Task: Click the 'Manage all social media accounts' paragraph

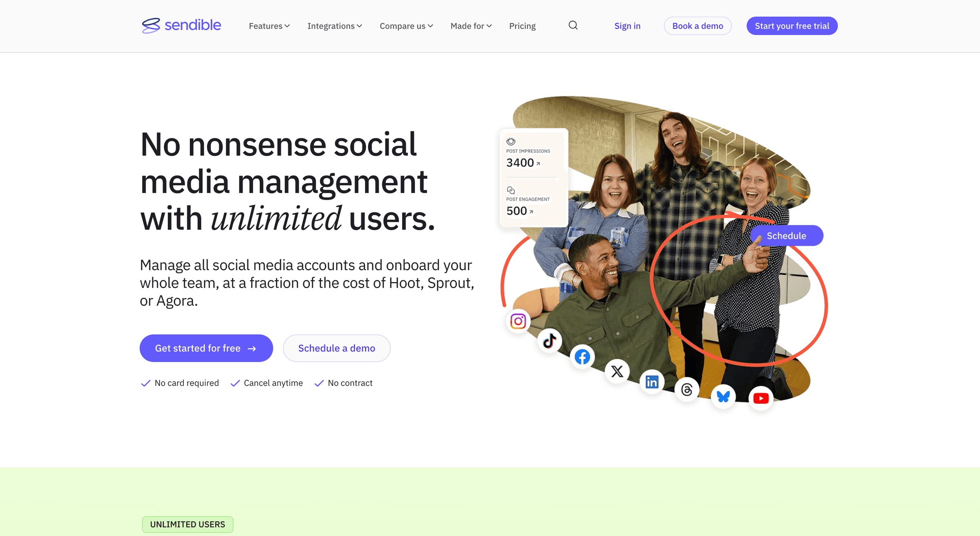Action: 307,283
